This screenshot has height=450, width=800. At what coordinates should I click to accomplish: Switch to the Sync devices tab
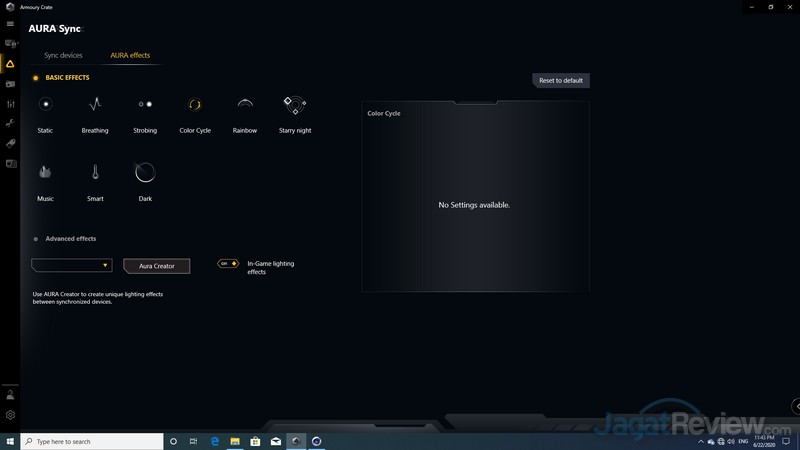63,55
